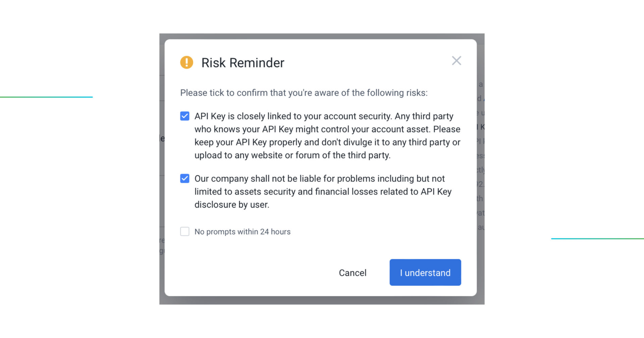Uncheck the company liability disclaimer checkbox
The width and height of the screenshot is (644, 338).
pos(184,178)
